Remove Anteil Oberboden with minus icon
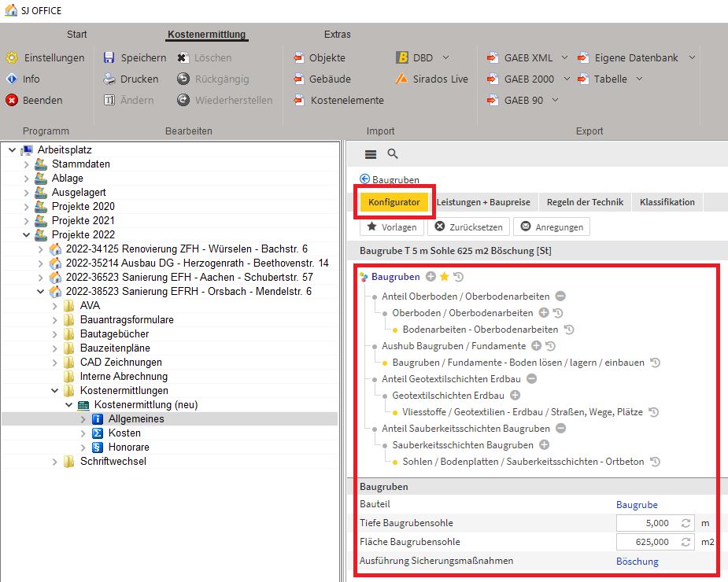Viewport: 728px width, 582px height. click(560, 297)
